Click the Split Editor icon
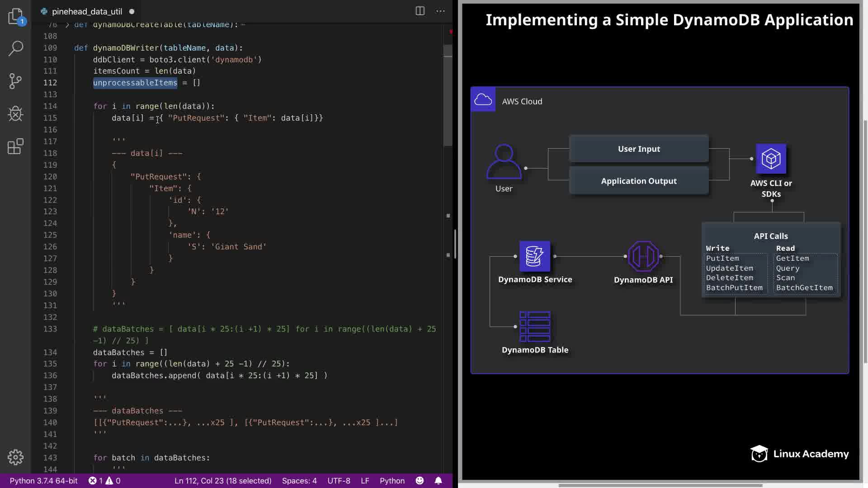This screenshot has height=488, width=868. (420, 11)
